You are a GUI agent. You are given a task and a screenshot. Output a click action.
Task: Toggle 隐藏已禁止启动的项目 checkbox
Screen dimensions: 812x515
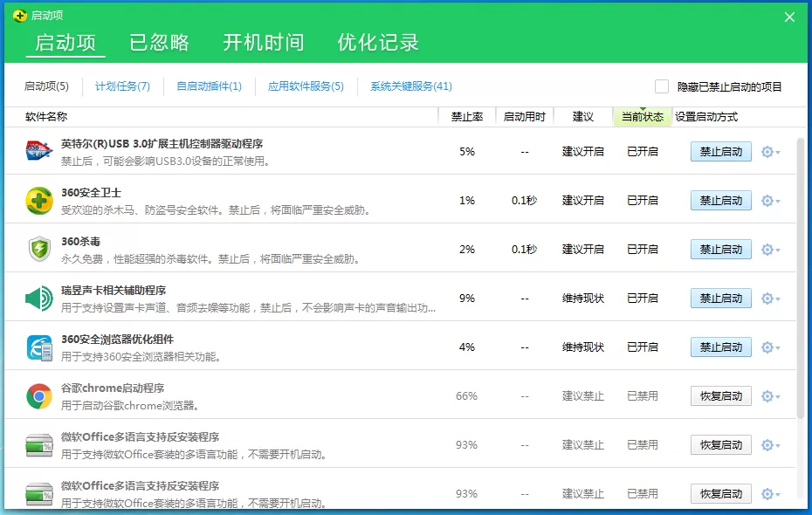pos(661,86)
